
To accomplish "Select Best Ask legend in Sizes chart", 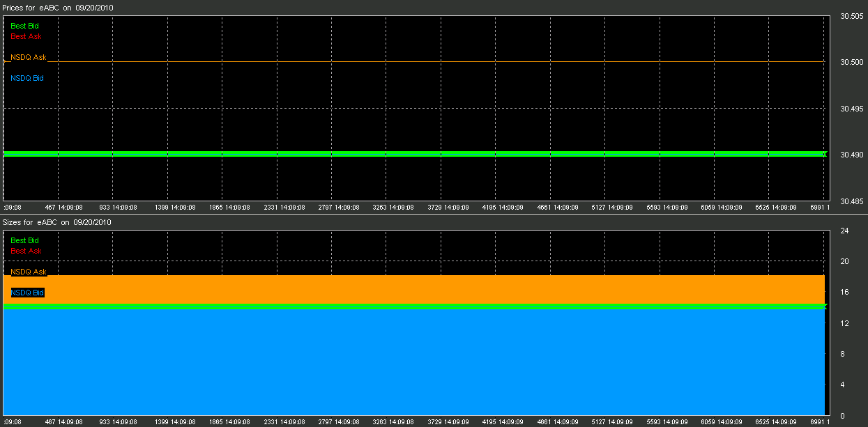I will coord(26,251).
